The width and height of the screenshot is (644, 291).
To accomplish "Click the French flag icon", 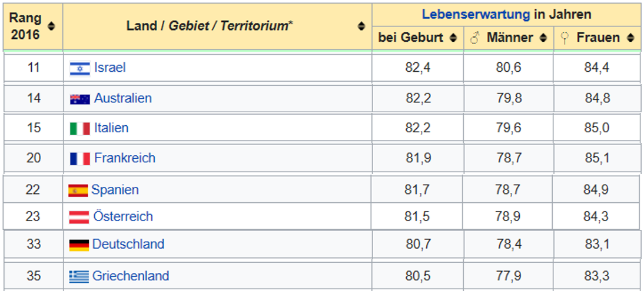I will coord(80,159).
